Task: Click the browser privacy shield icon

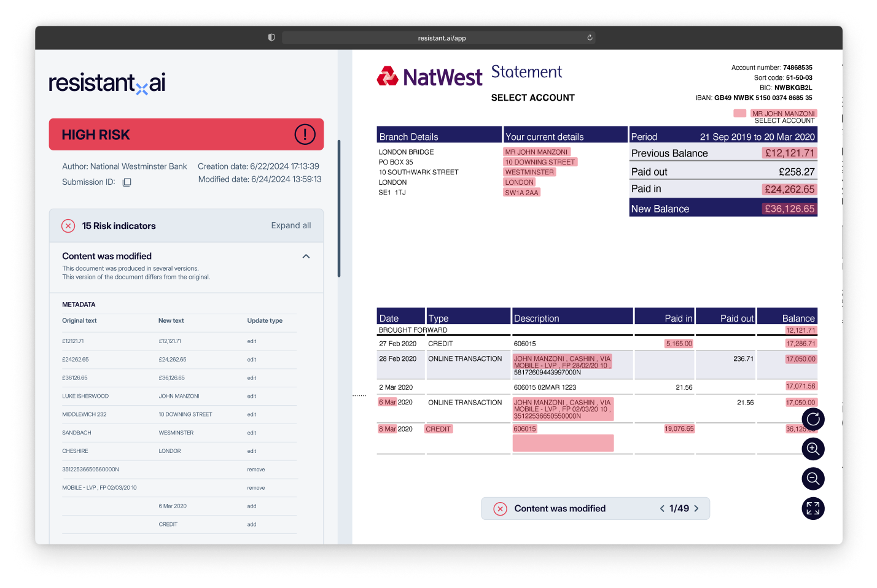Action: [271, 37]
